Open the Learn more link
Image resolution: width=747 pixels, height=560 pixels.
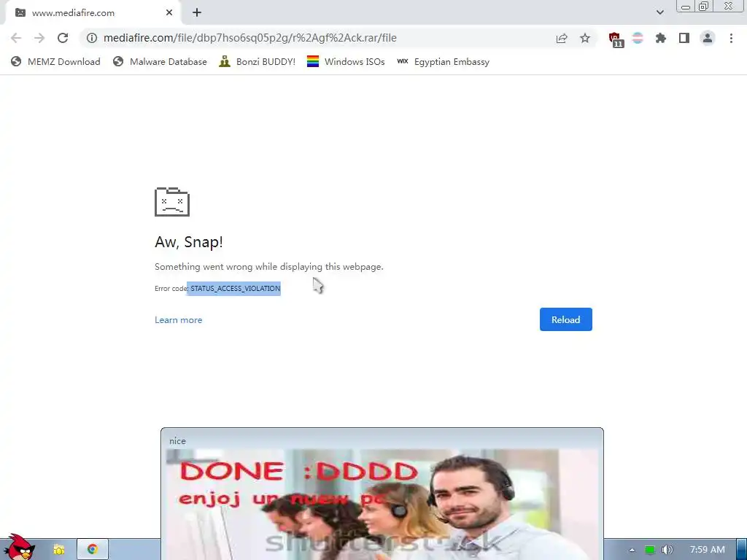pyautogui.click(x=178, y=320)
